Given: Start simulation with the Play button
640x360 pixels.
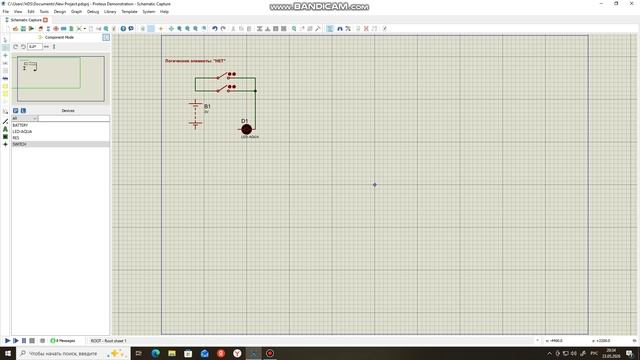Looking at the screenshot, I should [x=7, y=340].
